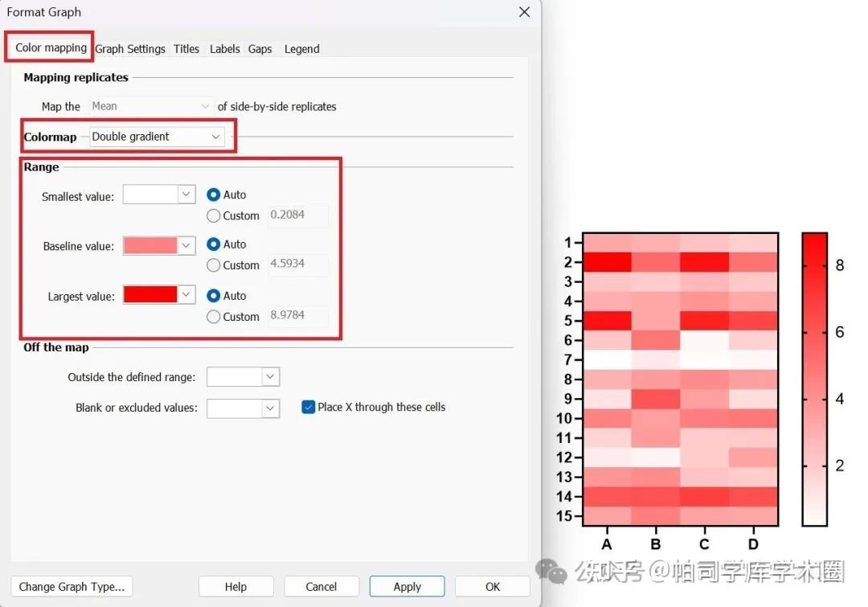Open the Gaps tab

(x=260, y=49)
